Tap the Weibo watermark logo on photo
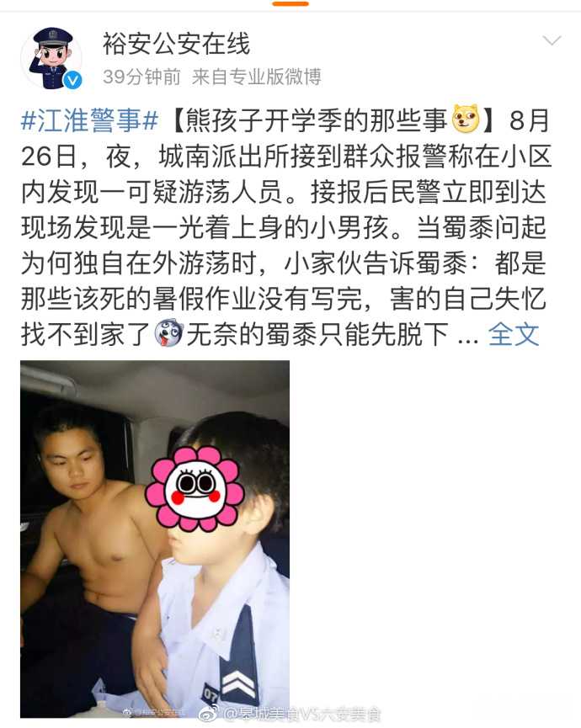Image resolution: width=581 pixels, height=728 pixels. click(210, 713)
